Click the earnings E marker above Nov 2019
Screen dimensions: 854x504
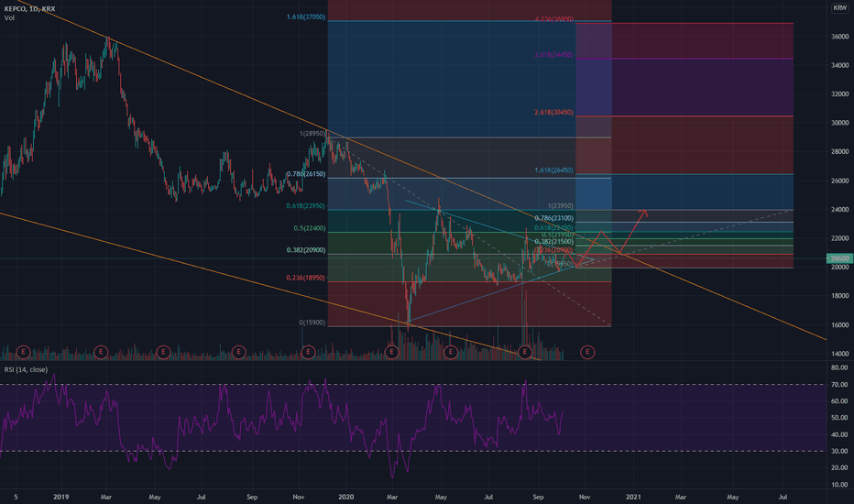pyautogui.click(x=308, y=352)
